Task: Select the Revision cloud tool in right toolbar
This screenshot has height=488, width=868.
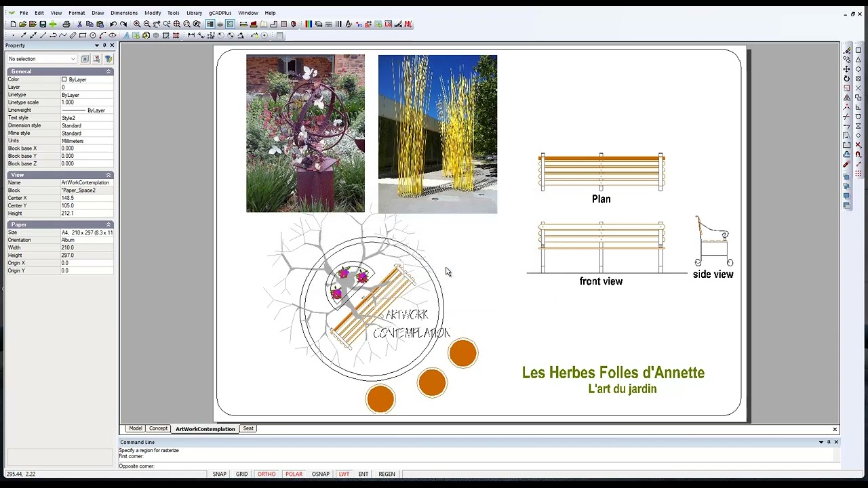Action: pyautogui.click(x=846, y=155)
